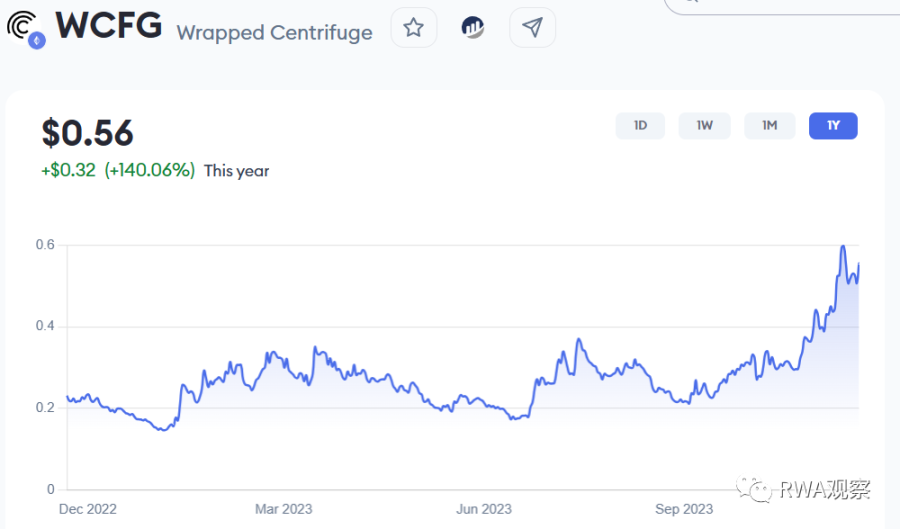Click the search field at top right
The height and width of the screenshot is (529, 900).
[x=780, y=5]
